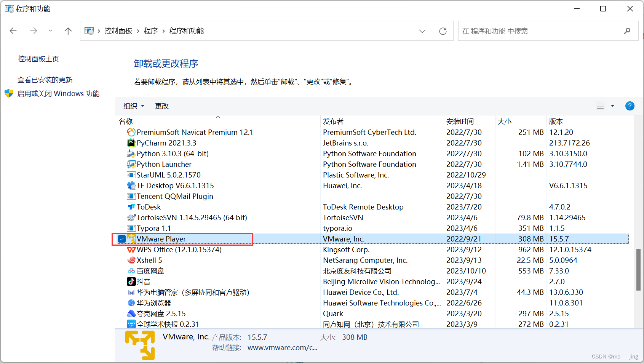Click the window title bar program icon

[9, 9]
